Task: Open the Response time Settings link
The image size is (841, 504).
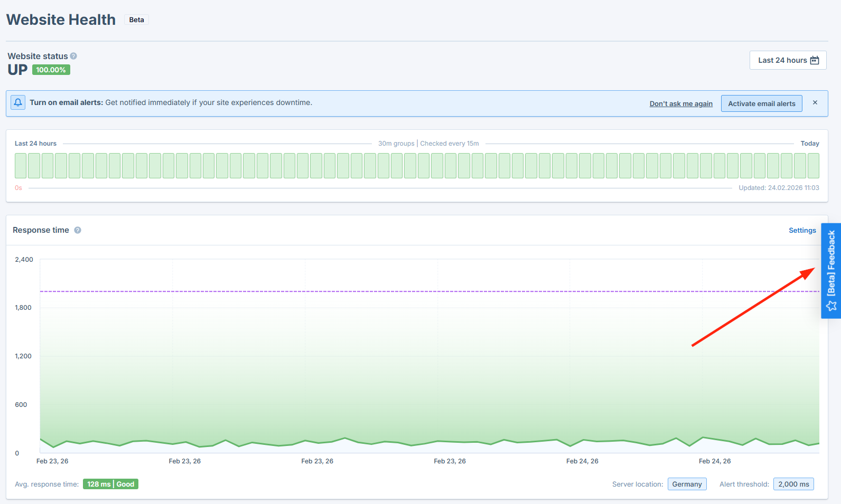Action: pyautogui.click(x=802, y=230)
